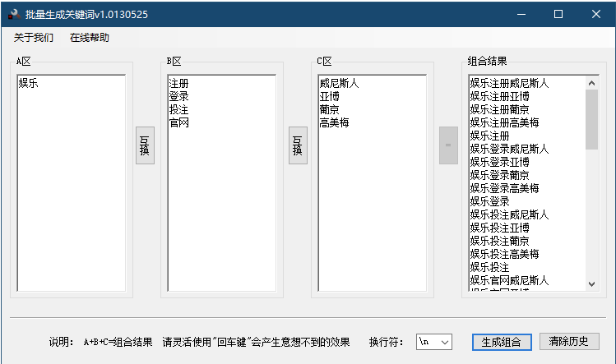The image size is (616, 364).
Task: Select 注册 line in B区
Action: [178, 84]
